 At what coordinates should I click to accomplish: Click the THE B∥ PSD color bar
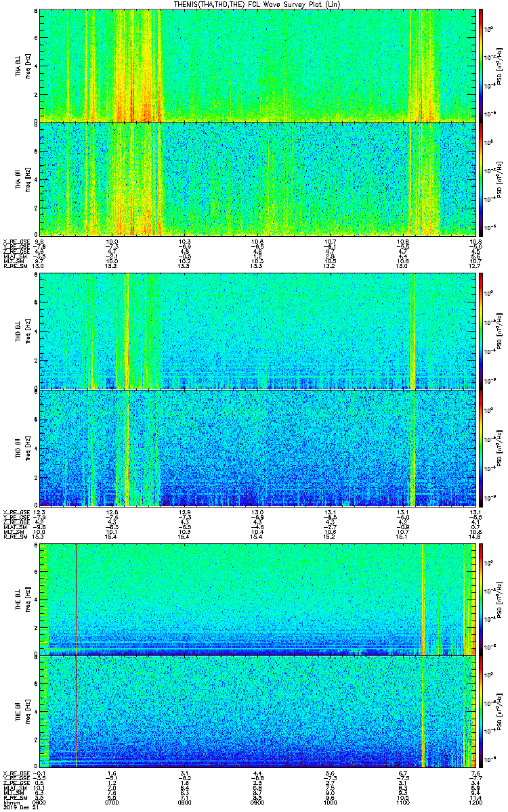pos(482,713)
